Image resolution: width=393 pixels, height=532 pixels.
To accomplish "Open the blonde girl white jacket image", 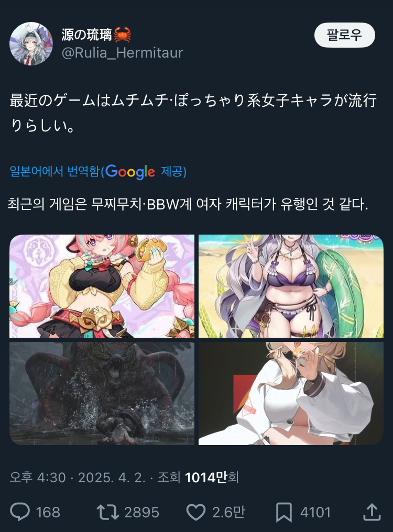I will coord(291,394).
